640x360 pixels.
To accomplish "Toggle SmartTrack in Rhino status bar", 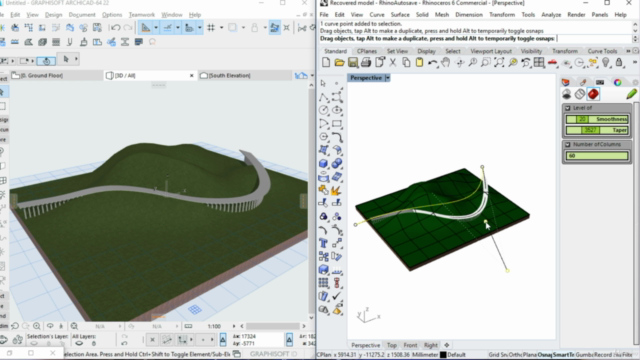I will (564, 355).
